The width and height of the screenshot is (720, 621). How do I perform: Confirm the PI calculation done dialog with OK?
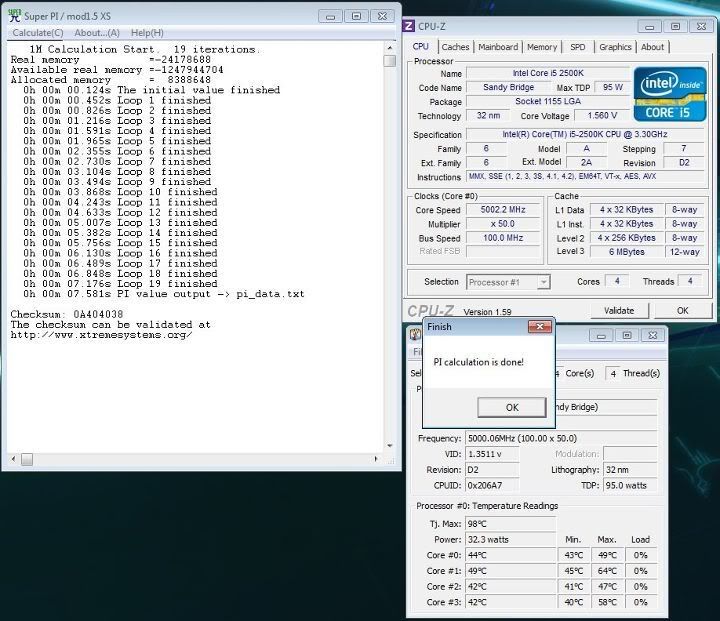[x=511, y=407]
